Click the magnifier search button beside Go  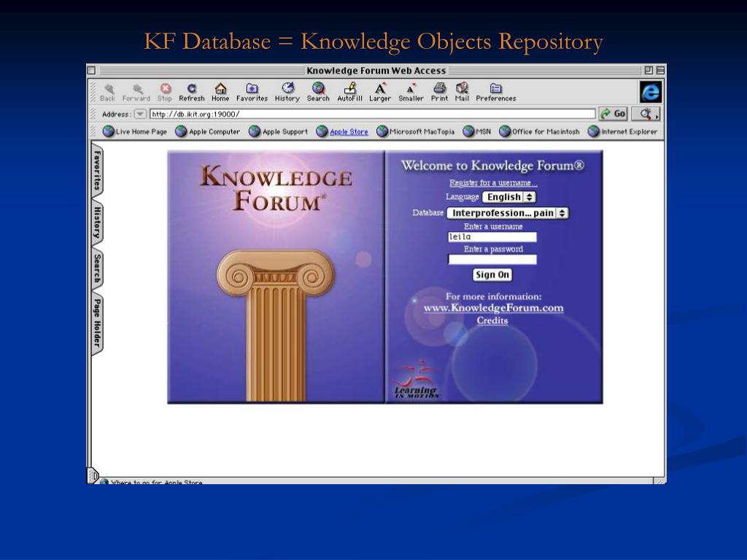(x=646, y=114)
